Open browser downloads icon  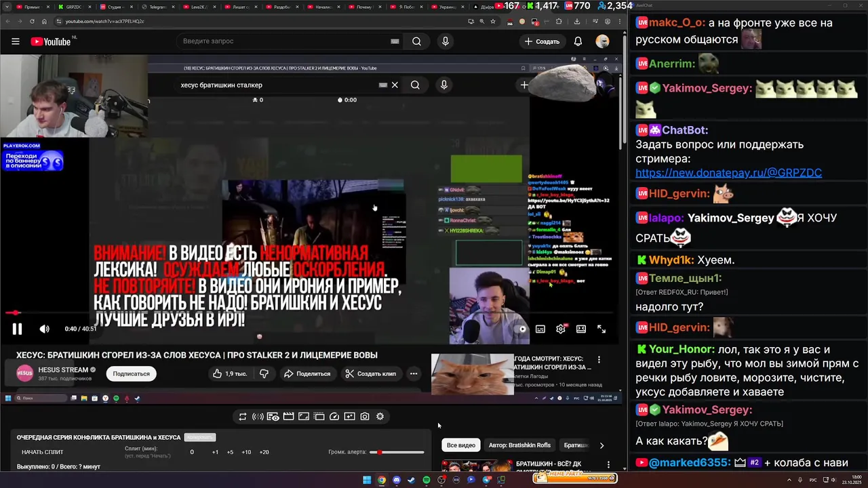click(577, 21)
